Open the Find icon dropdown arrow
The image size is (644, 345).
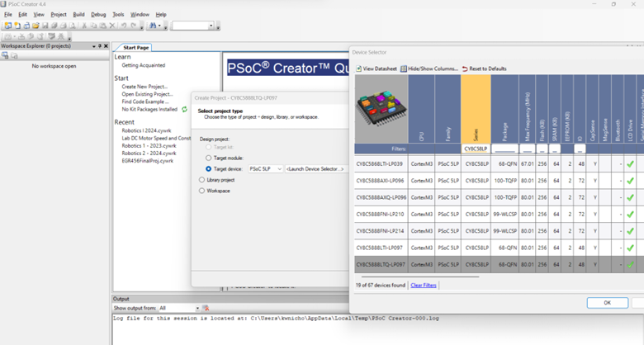(159, 26)
